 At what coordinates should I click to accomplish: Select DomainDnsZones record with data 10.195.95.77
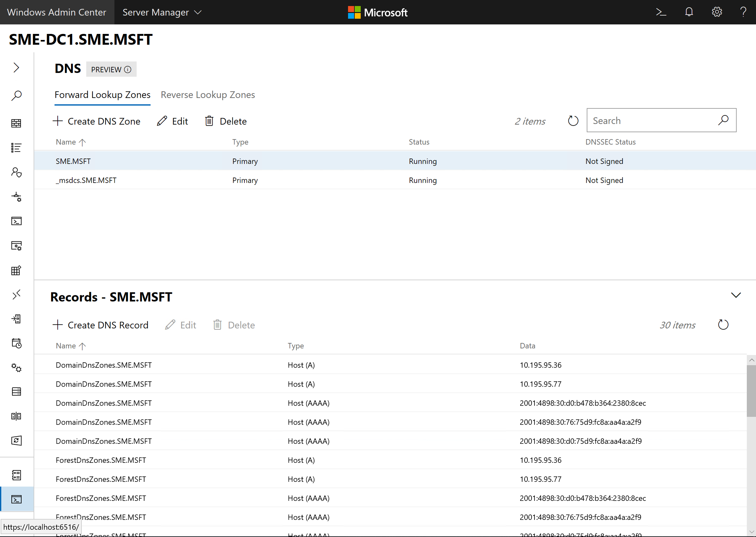390,384
